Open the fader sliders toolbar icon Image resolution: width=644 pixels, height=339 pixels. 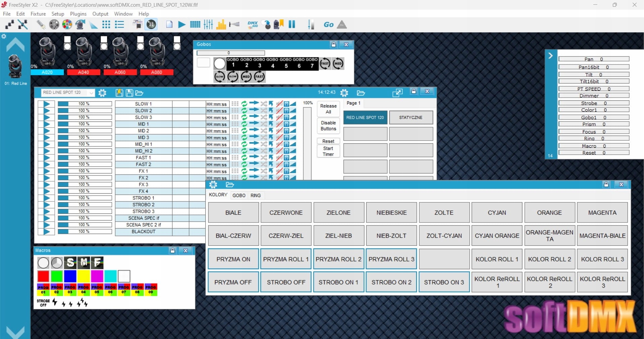[208, 25]
